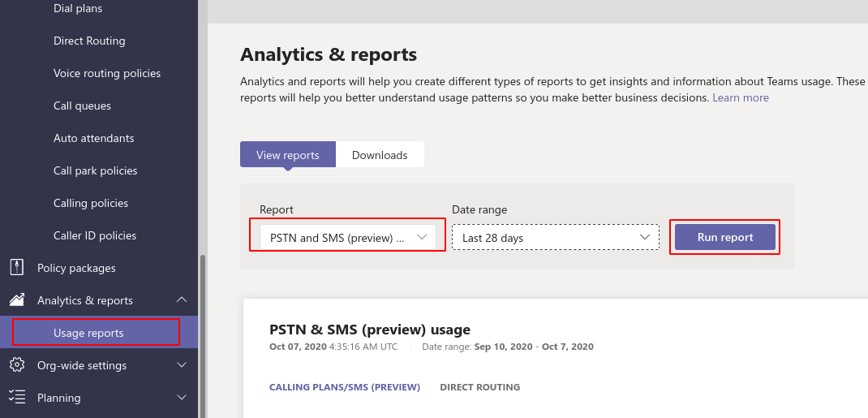
Task: Select the DIRECT ROUTING tab
Action: click(x=480, y=387)
